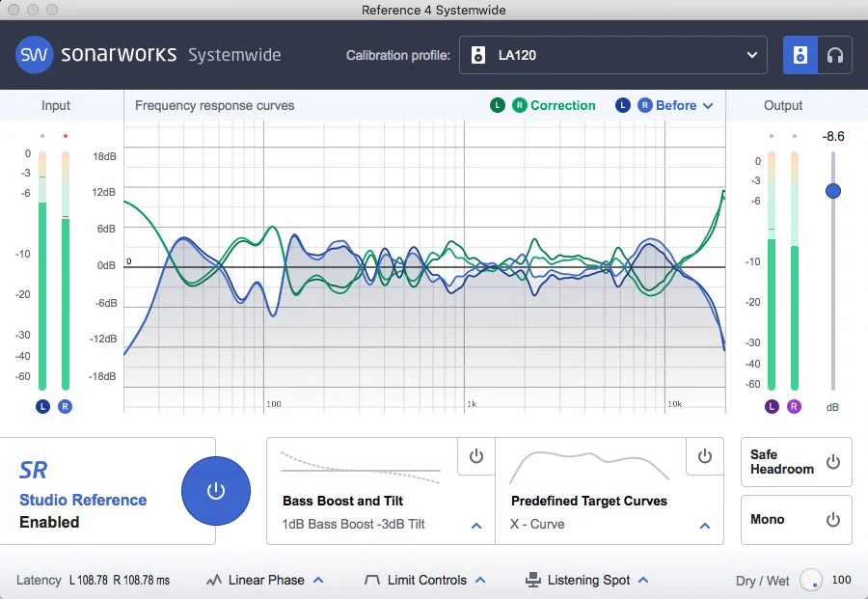Toggle left Correction curve visibility
This screenshot has height=599, width=868.
coord(497,105)
